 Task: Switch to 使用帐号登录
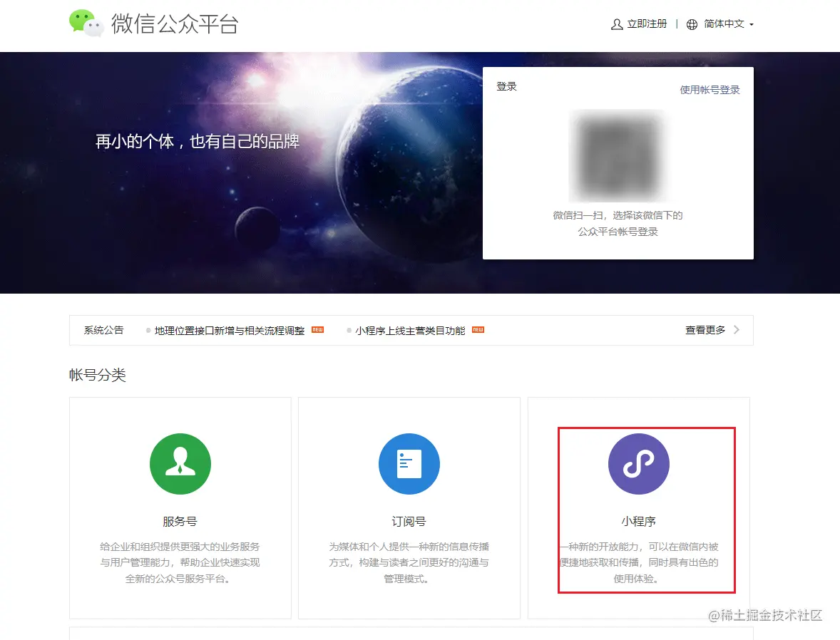710,89
